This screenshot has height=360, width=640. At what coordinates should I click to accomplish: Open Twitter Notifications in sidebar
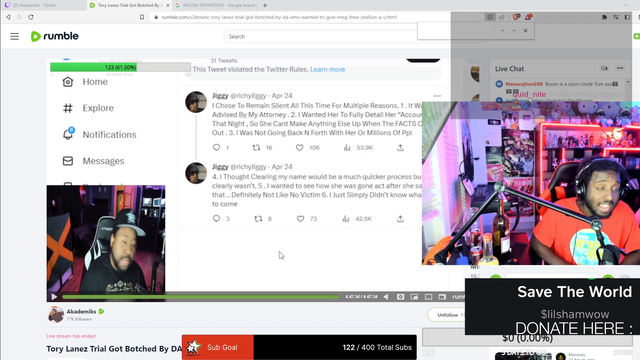[100, 135]
